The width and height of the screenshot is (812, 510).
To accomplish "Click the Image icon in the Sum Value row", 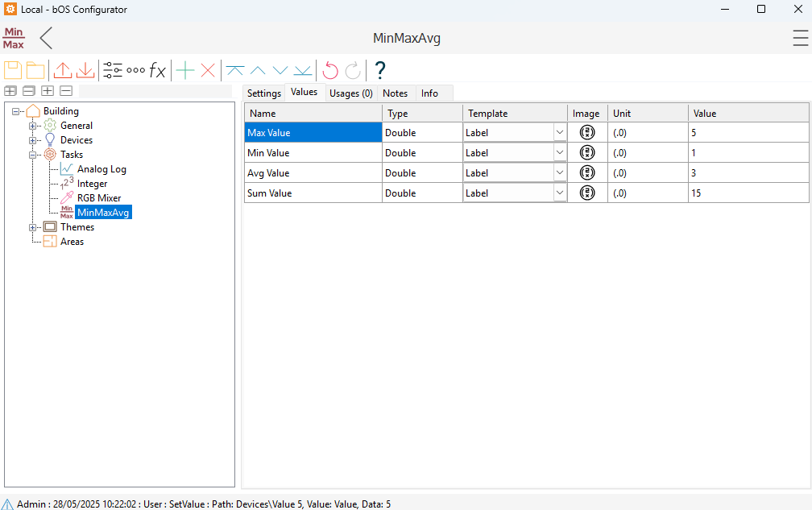I will [587, 193].
